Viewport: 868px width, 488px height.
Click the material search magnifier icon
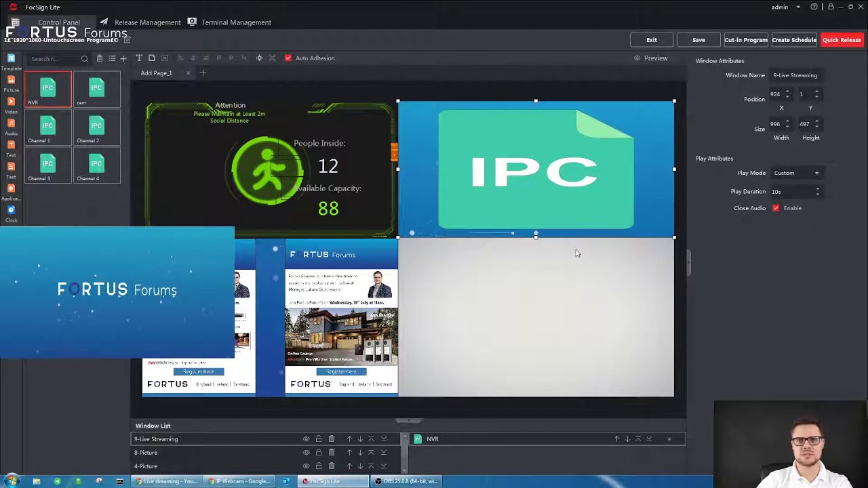85,59
